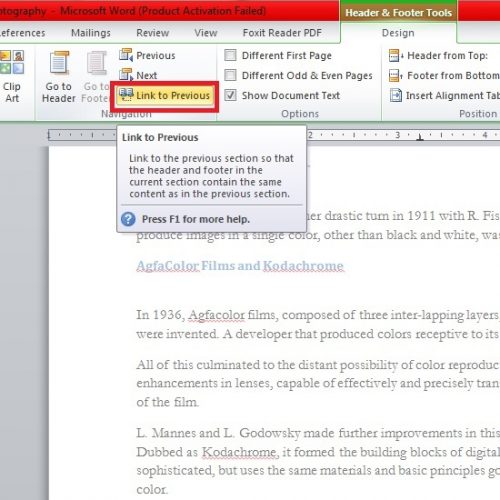Viewport: 500px width, 500px height.
Task: Insert Clip Art from ribbon
Action: (12, 76)
